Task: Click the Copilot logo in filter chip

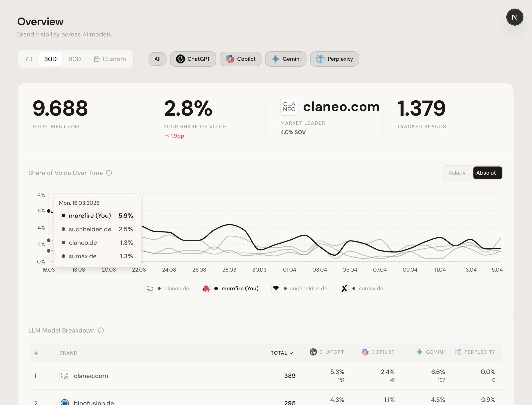Action: pos(230,59)
